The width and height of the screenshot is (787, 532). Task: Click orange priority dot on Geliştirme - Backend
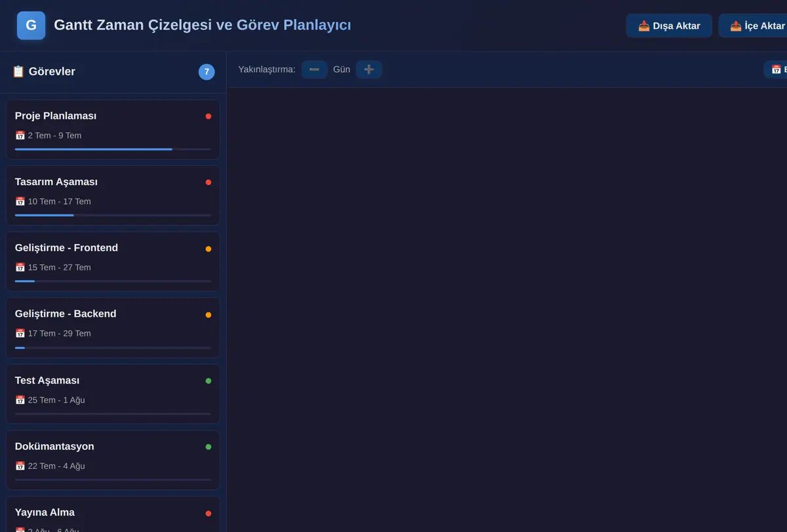(x=209, y=315)
